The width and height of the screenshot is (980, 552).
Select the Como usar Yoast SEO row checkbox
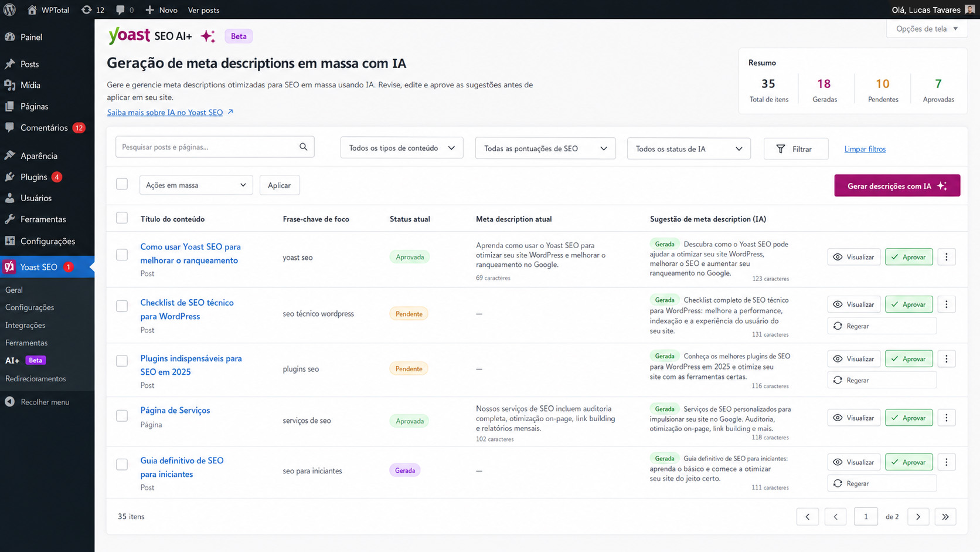click(122, 255)
